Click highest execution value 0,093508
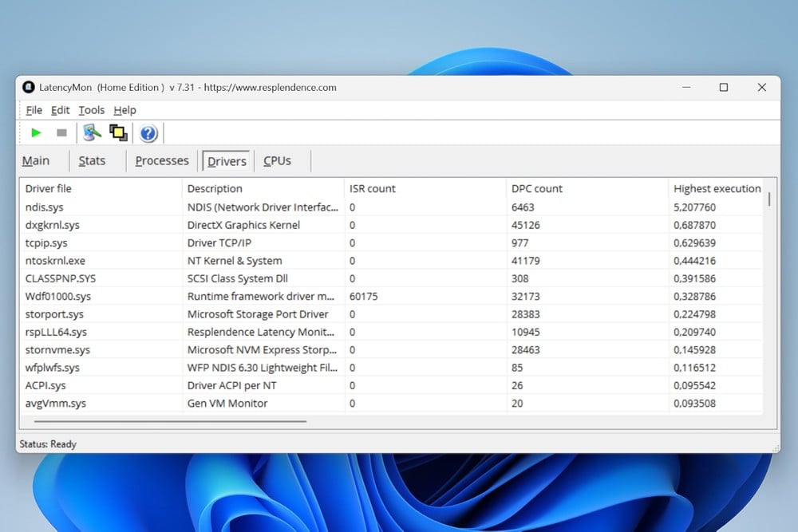The width and height of the screenshot is (798, 532). [x=695, y=404]
